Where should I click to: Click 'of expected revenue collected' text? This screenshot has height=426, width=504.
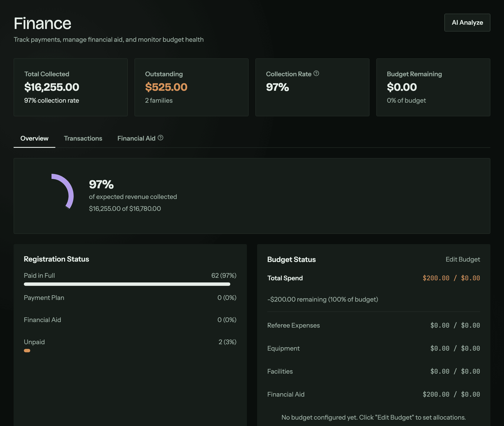[133, 197]
